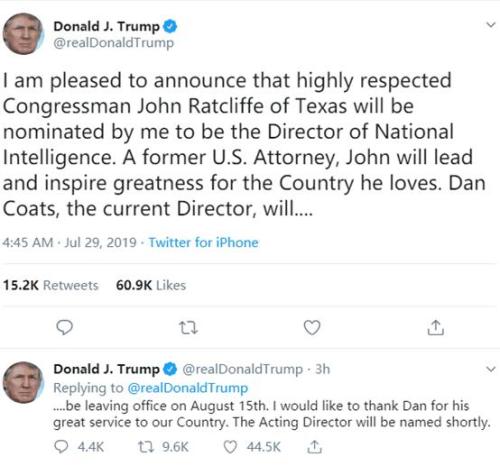
Task: Open Donald J. Trump profile name at top
Action: 107,26
